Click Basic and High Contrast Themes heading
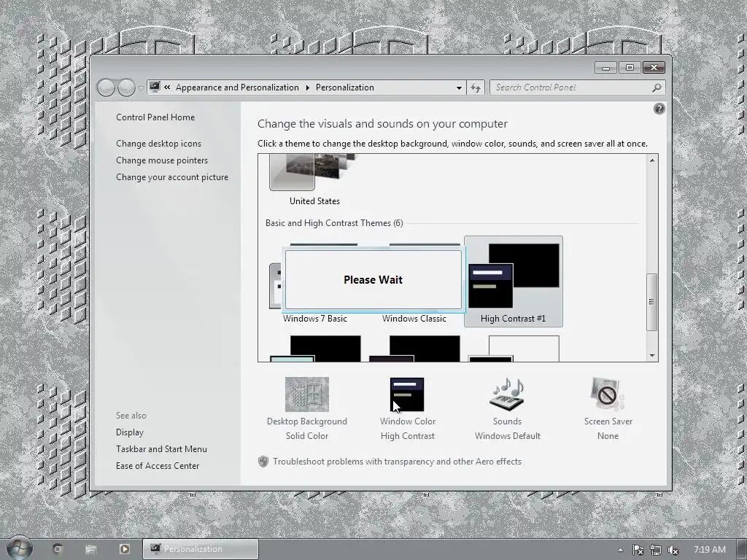Image resolution: width=747 pixels, height=560 pixels. click(334, 223)
